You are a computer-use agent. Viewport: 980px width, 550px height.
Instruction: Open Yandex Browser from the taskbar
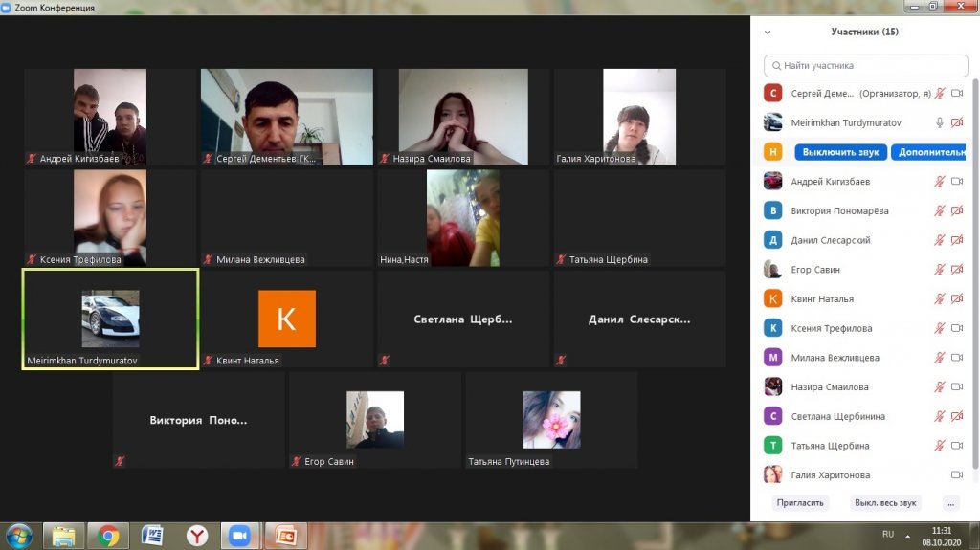[x=196, y=536]
